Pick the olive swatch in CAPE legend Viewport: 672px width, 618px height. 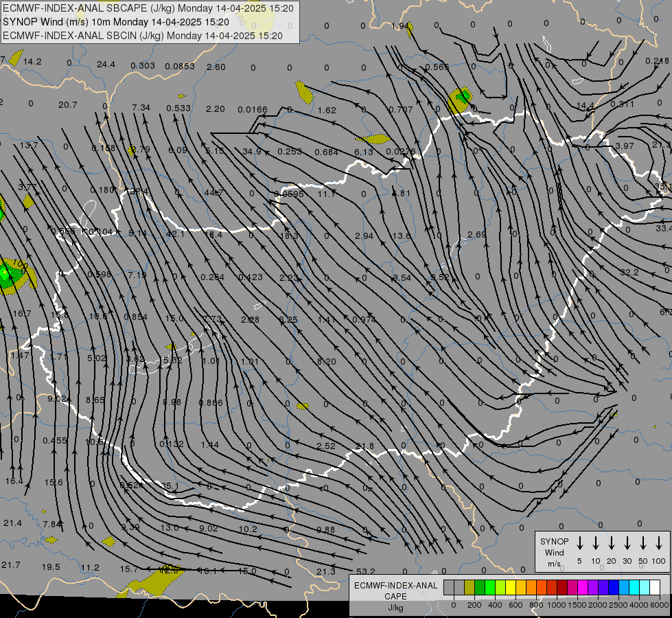click(470, 587)
